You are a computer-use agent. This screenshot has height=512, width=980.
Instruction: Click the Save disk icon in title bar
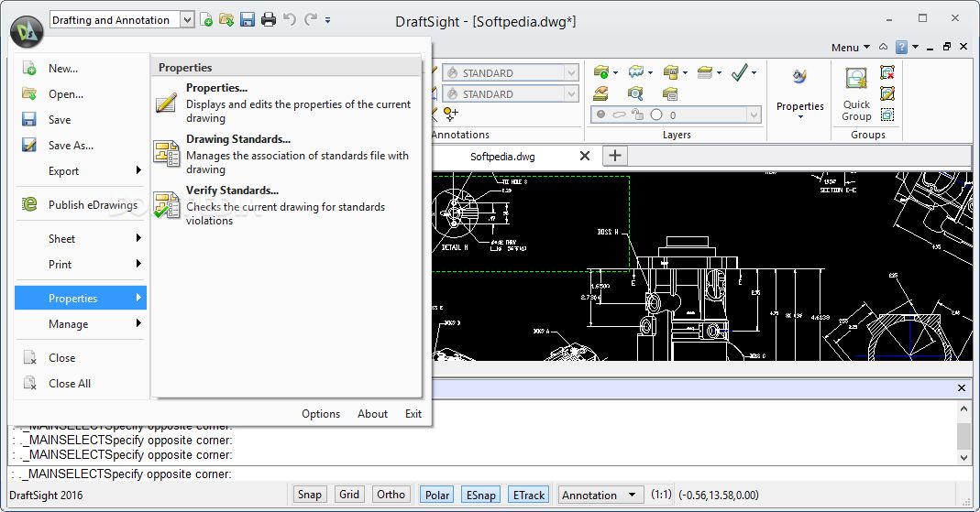248,19
